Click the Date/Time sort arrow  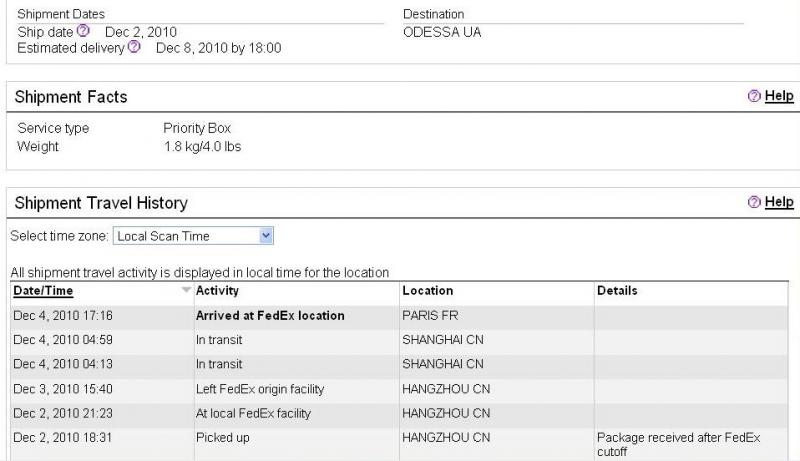[185, 291]
